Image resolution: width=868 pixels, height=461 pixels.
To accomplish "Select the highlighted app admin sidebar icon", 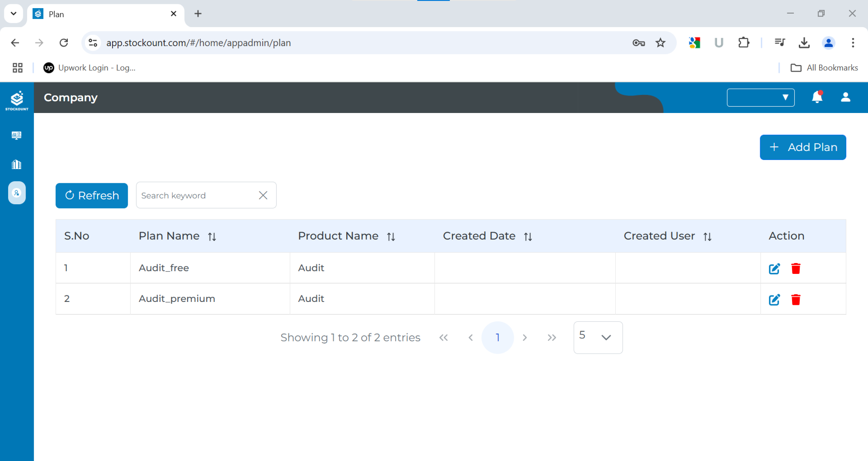I will [17, 193].
